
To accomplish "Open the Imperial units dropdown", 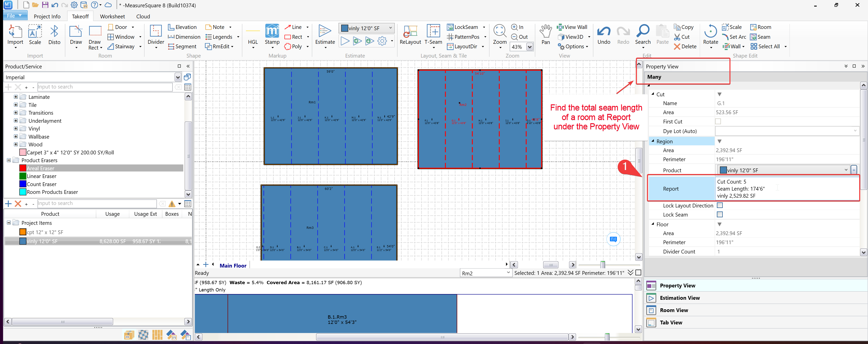I will tap(178, 77).
